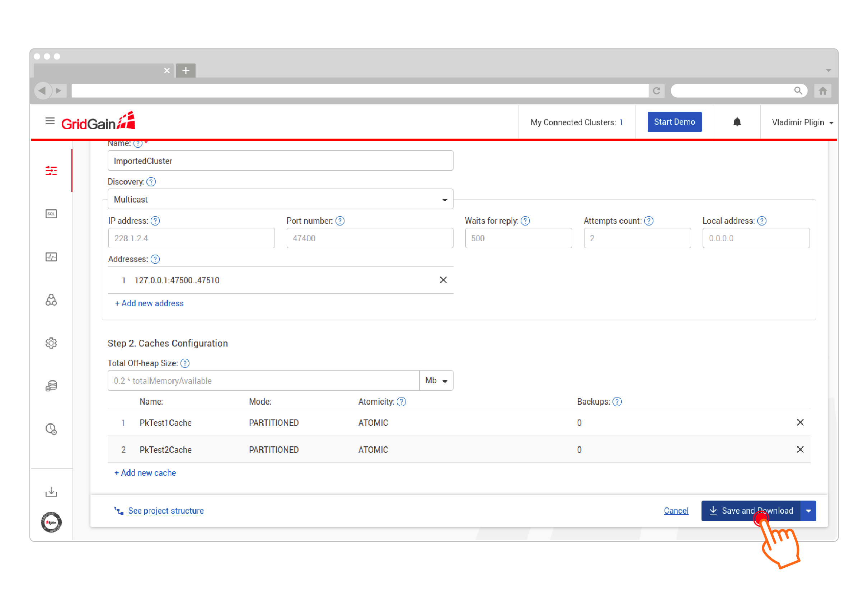The width and height of the screenshot is (868, 590).
Task: Click the round Ignite badge in sidebar
Action: pyautogui.click(x=51, y=522)
